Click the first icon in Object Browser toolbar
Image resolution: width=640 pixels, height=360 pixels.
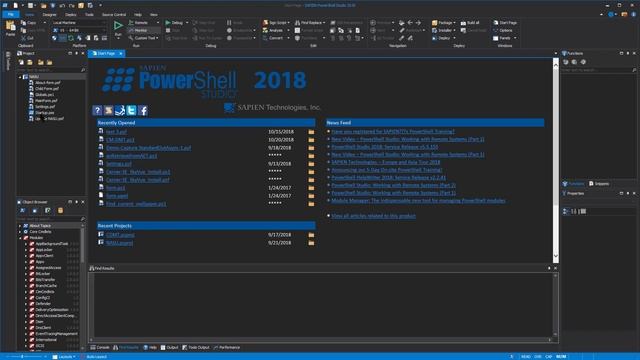pos(22,211)
